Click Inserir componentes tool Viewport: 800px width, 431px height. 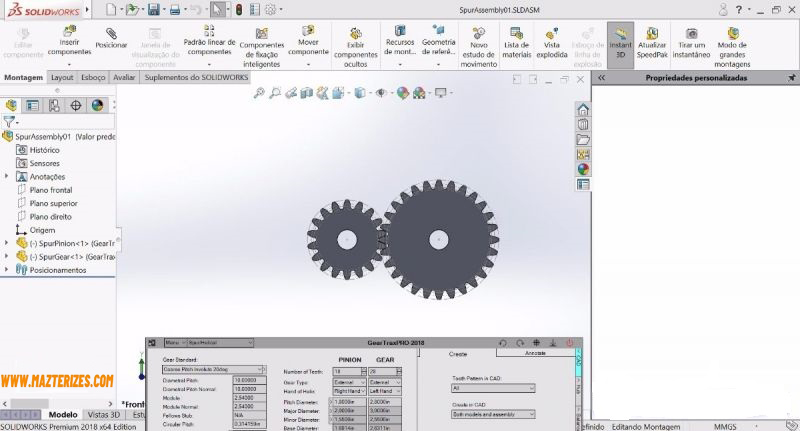click(x=69, y=41)
